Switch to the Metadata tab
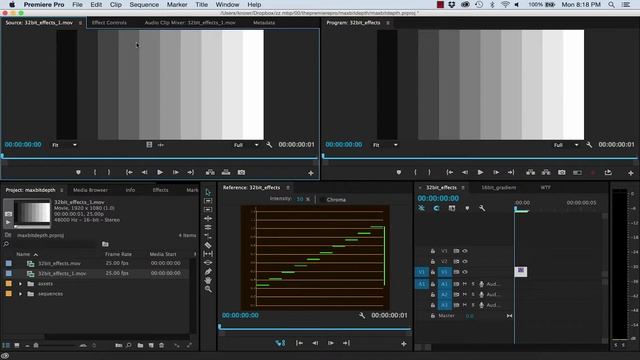Viewport: 640px width, 360px height. [x=264, y=23]
